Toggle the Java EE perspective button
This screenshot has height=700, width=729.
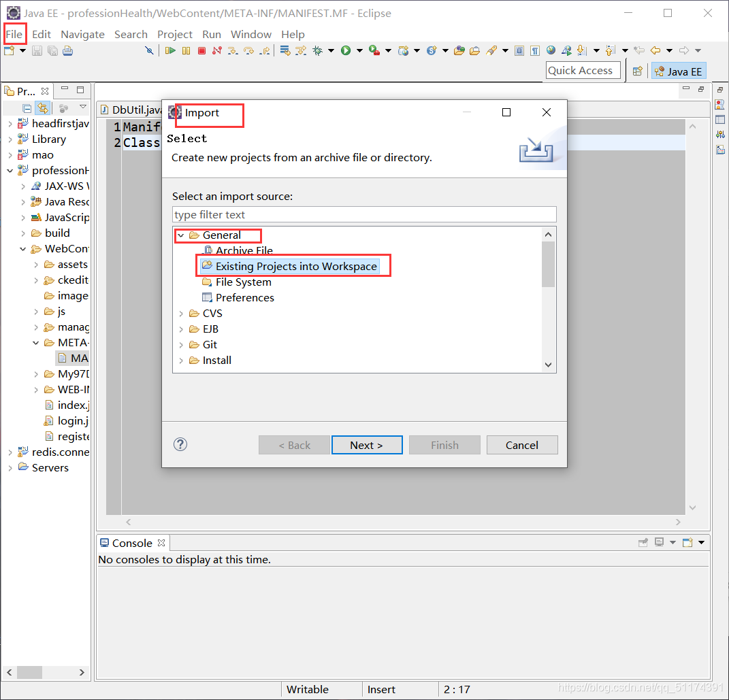679,71
